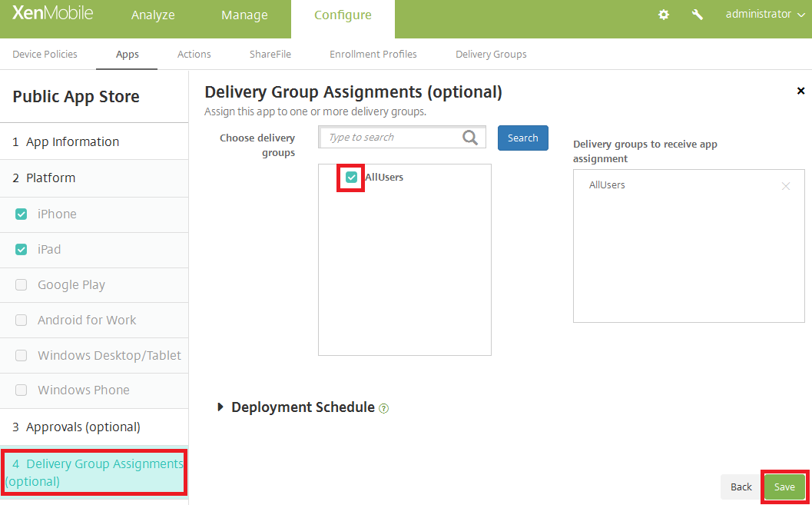Open the Delivery Groups tab

click(x=491, y=54)
